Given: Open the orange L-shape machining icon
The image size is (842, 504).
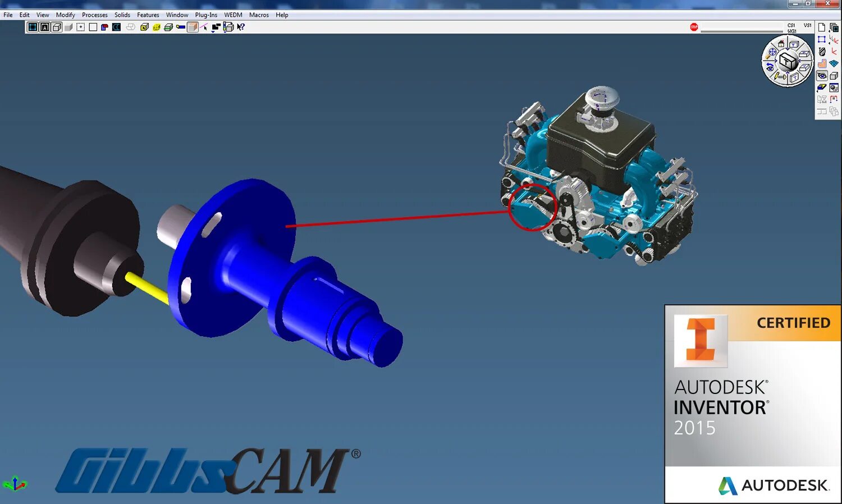Looking at the screenshot, I should 822,63.
